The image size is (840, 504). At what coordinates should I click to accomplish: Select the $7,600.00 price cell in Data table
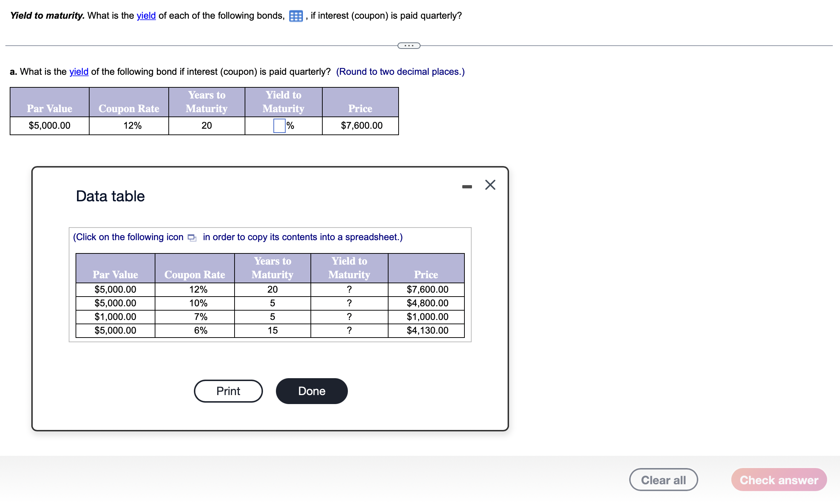[x=427, y=289]
